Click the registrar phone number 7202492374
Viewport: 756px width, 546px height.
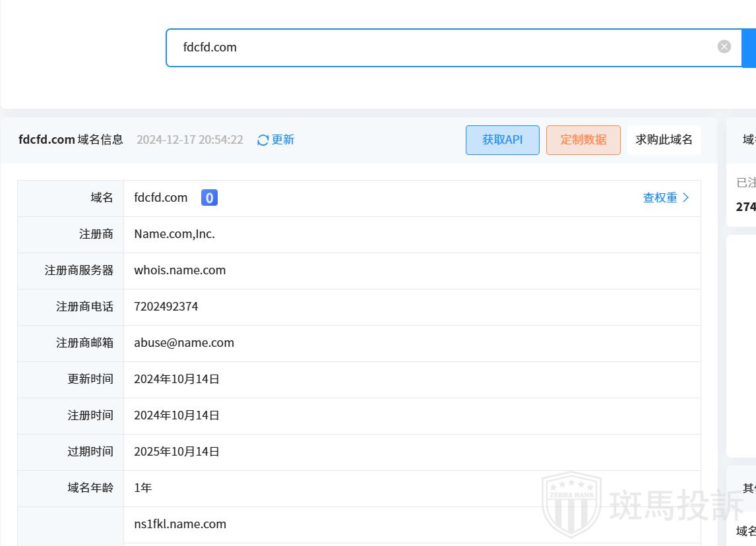pos(166,307)
